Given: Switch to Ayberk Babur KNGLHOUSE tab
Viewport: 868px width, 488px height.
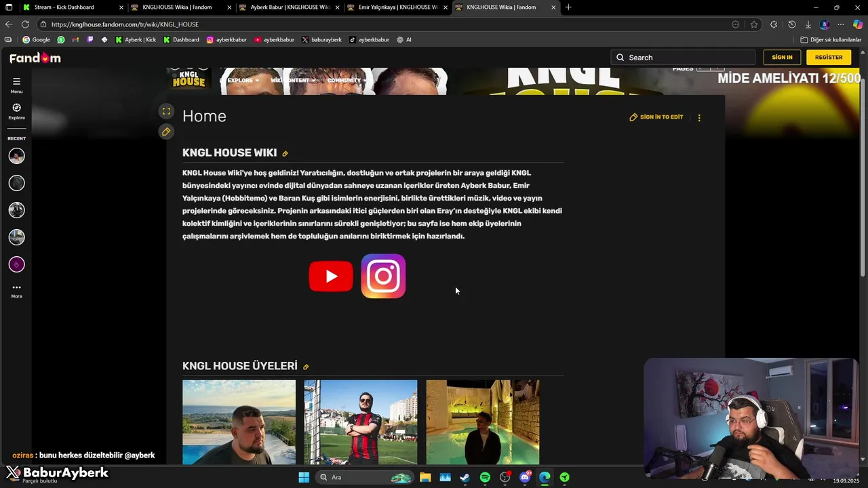Looking at the screenshot, I should (290, 7).
